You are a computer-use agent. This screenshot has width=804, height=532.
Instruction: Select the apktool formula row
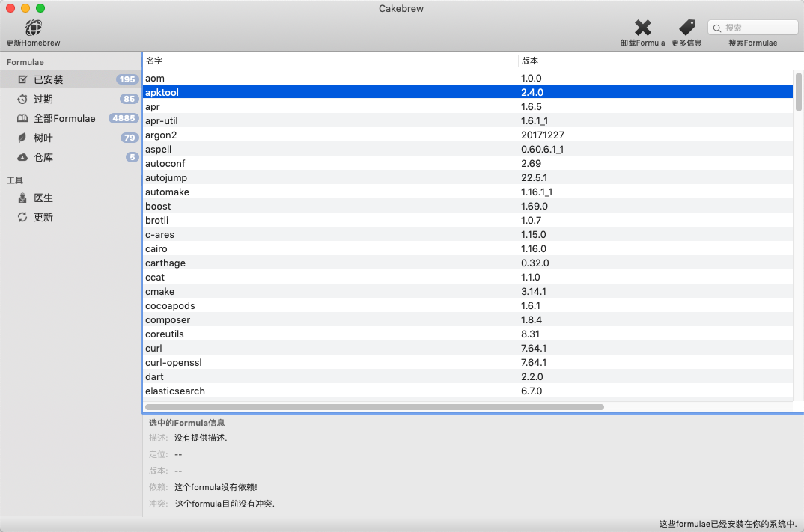[468, 92]
